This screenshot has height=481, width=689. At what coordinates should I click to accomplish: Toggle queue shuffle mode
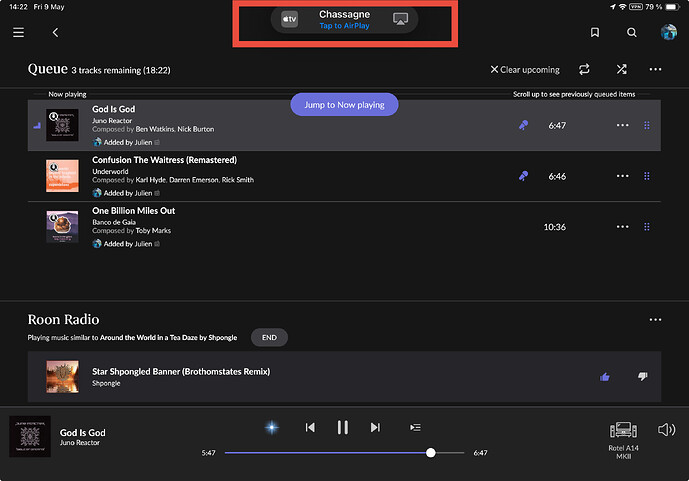click(x=621, y=69)
